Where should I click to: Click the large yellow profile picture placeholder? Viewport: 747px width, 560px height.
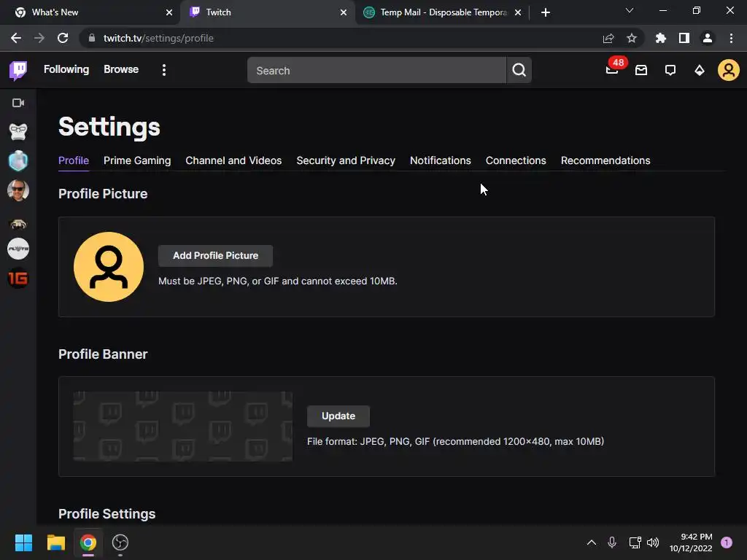point(109,267)
